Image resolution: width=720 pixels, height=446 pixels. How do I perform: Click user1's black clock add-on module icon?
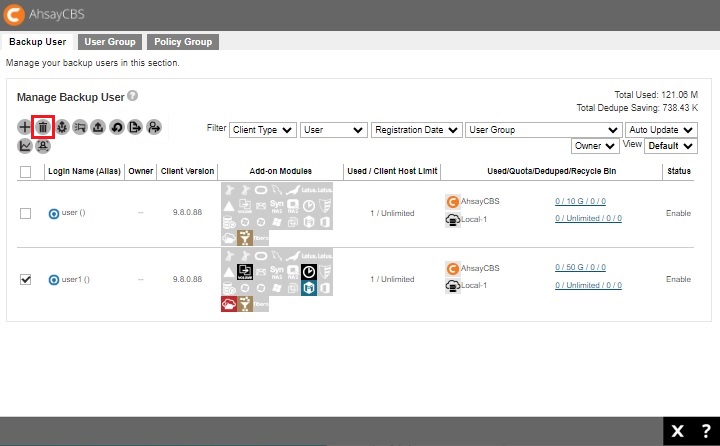(309, 272)
